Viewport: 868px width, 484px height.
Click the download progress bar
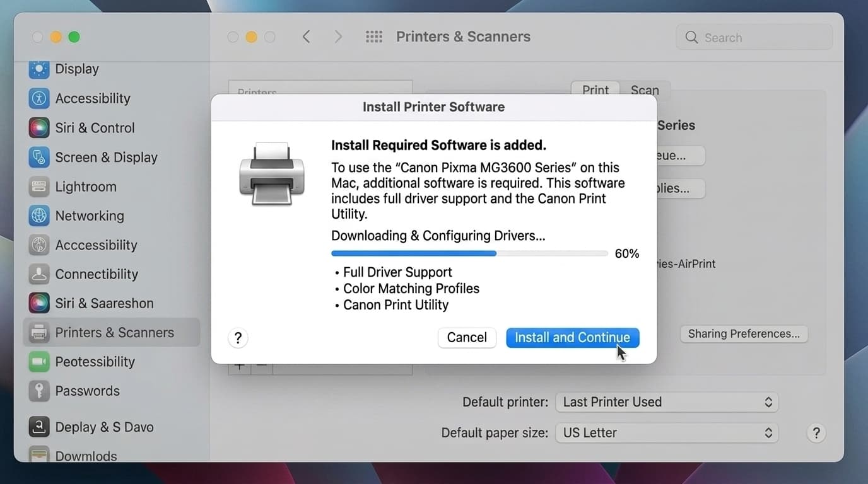[469, 253]
